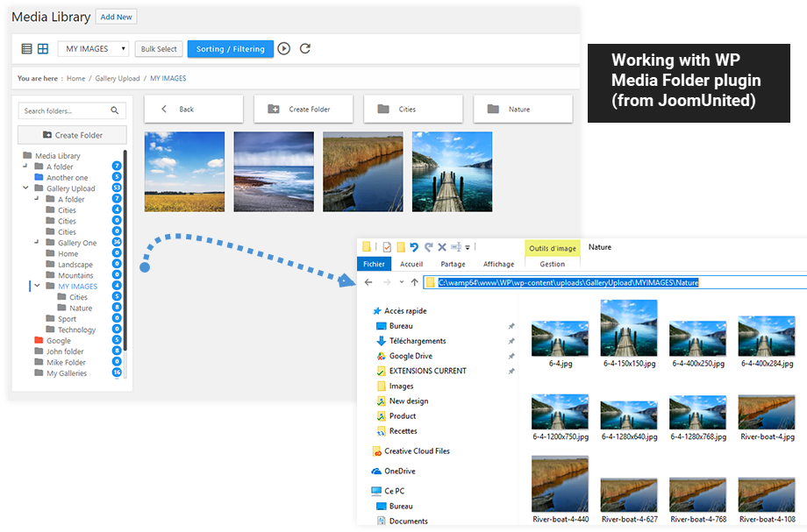
Task: Select file 6-4.jpg in Explorer
Action: (560, 344)
